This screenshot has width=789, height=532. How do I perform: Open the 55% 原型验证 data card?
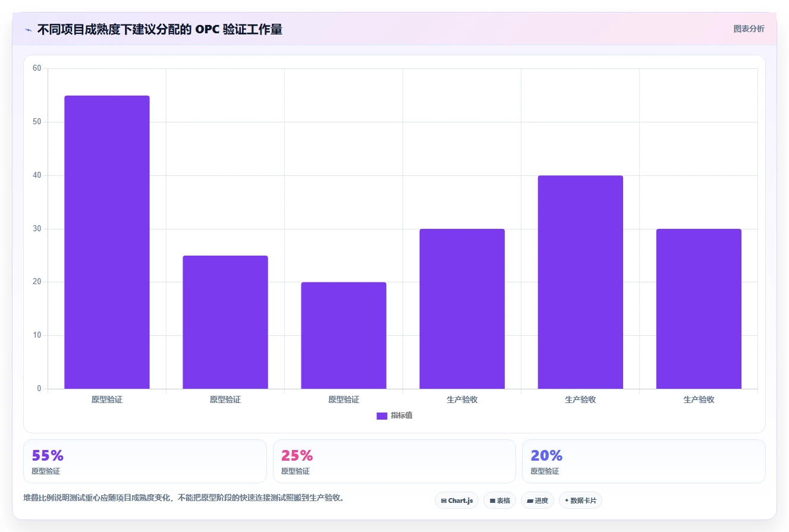(x=145, y=461)
